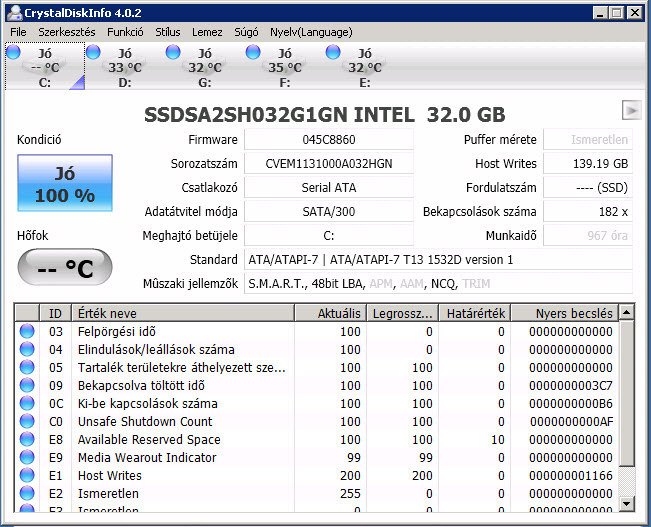
Task: Click the scroll down arrow of SMART list
Action: point(626,504)
